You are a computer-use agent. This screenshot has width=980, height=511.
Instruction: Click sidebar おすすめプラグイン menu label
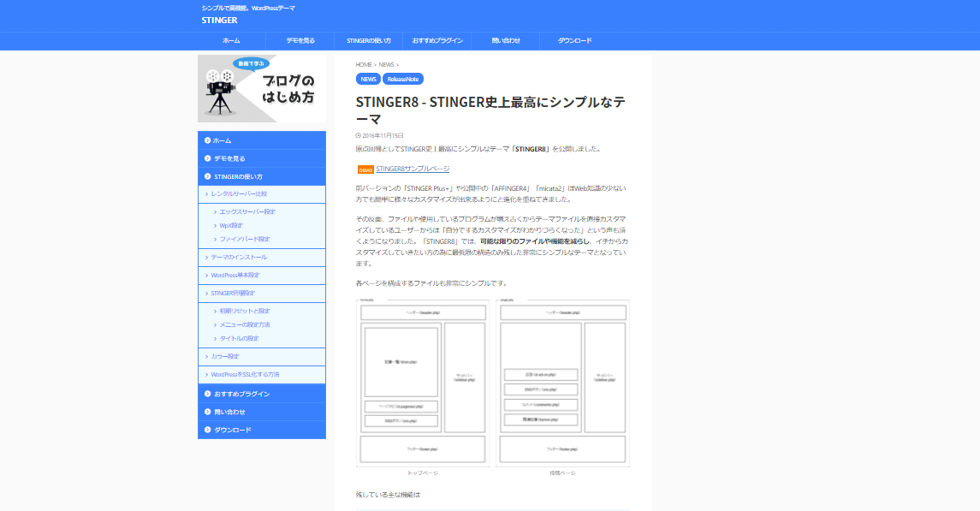pyautogui.click(x=242, y=395)
